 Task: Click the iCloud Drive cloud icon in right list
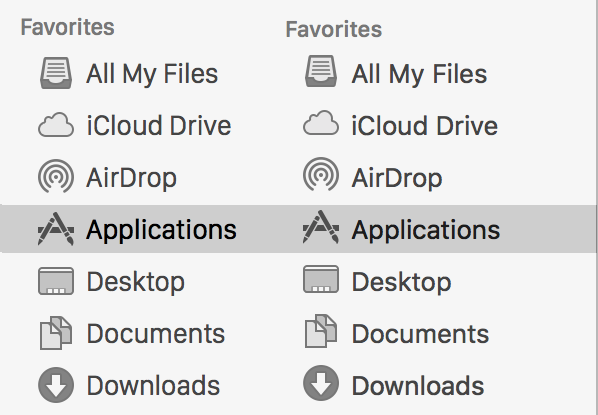pyautogui.click(x=321, y=123)
